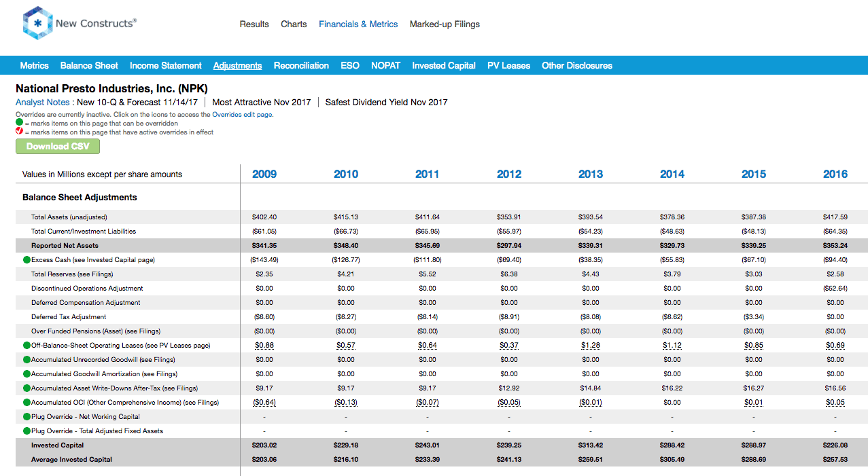This screenshot has width=868, height=476.
Task: Click the Invested Capital row label in the table
Action: [x=58, y=445]
